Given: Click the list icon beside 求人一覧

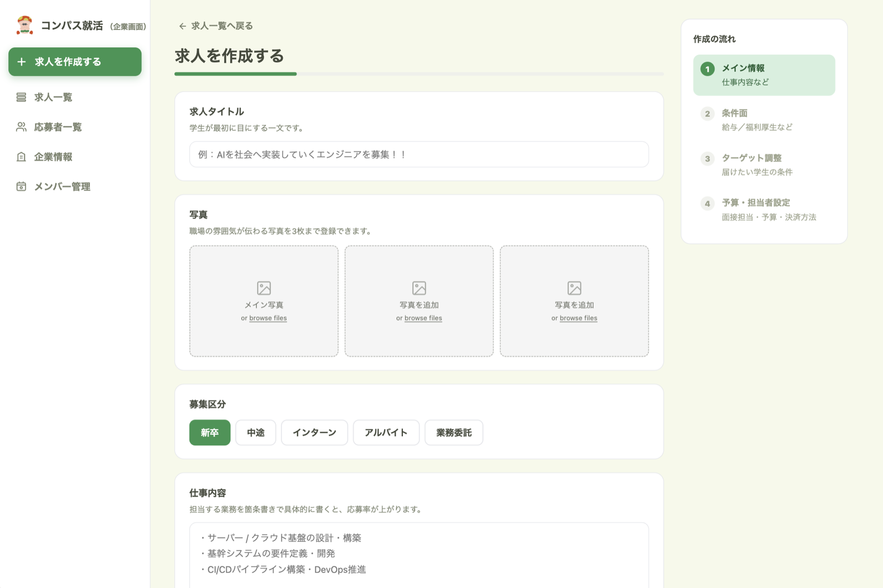Looking at the screenshot, I should tap(21, 97).
